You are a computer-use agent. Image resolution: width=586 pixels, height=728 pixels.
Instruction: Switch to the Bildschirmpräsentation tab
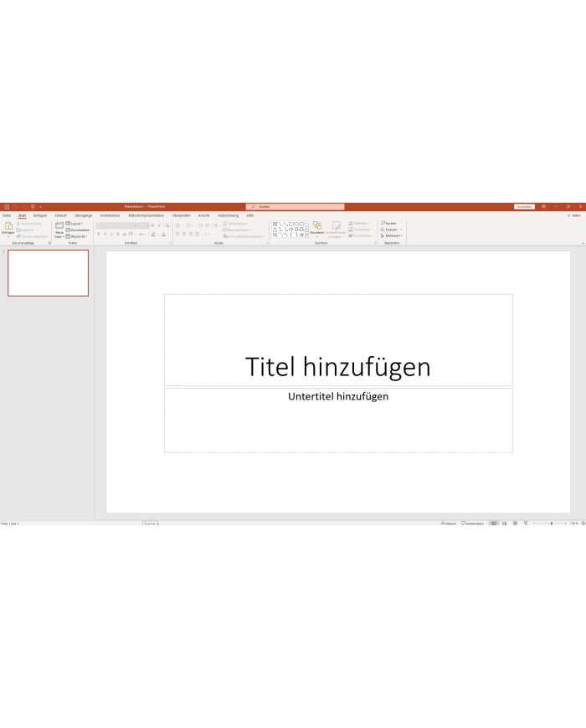[146, 215]
